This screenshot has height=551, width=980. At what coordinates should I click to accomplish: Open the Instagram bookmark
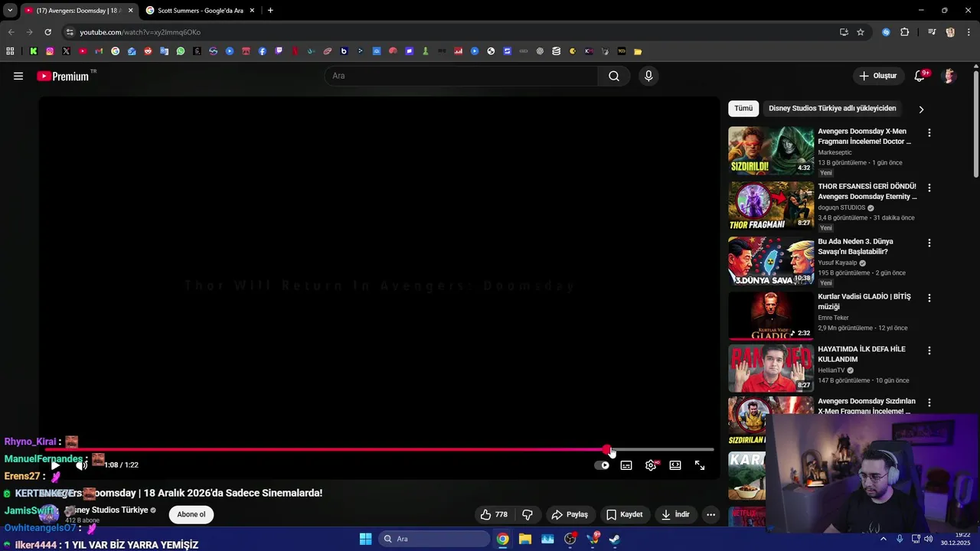tap(50, 51)
